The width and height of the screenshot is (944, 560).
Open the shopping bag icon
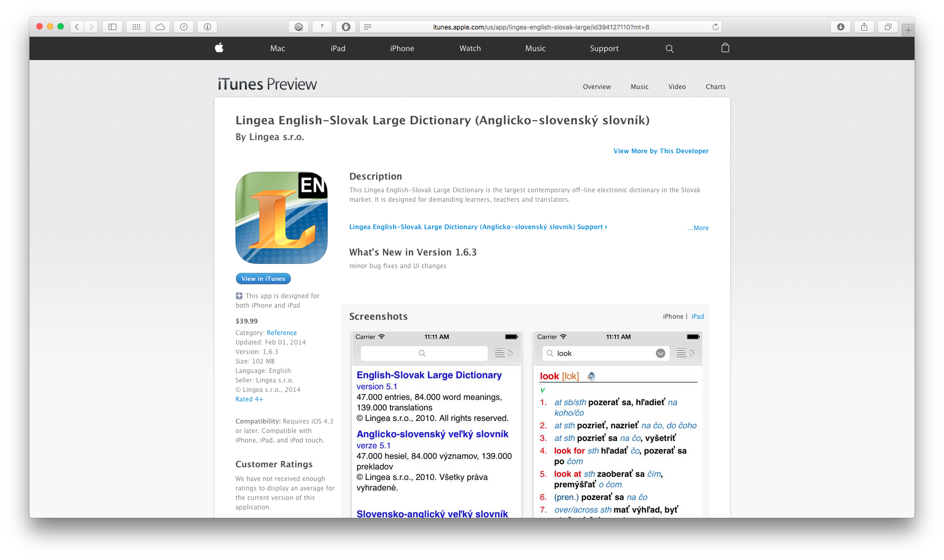[725, 48]
